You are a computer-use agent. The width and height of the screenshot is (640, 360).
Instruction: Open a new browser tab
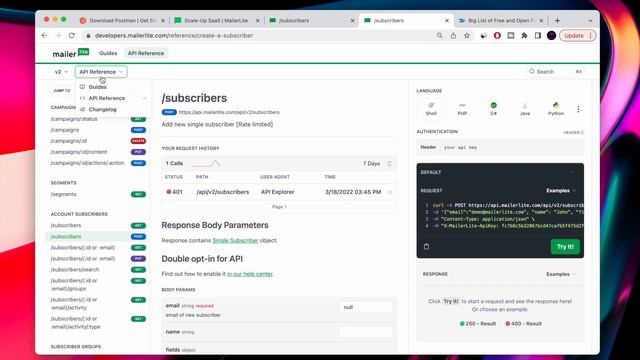(x=557, y=20)
